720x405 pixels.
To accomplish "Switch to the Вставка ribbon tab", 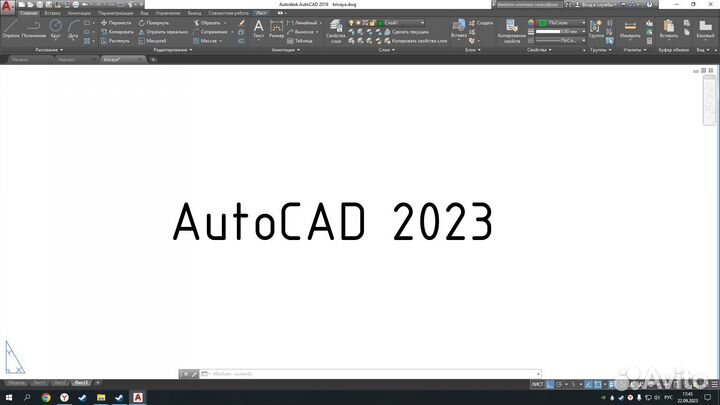I will pyautogui.click(x=52, y=13).
